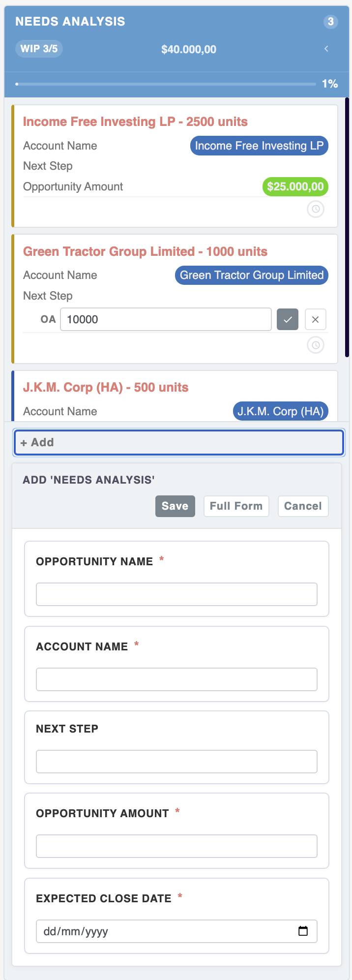352x980 pixels.
Task: Cancel OA edit with X button
Action: pos(316,319)
